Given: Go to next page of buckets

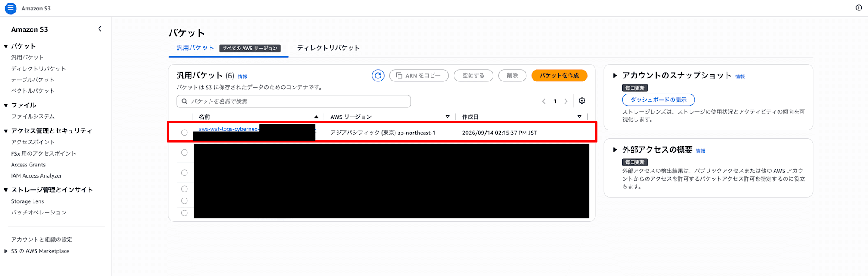Looking at the screenshot, I should [566, 101].
